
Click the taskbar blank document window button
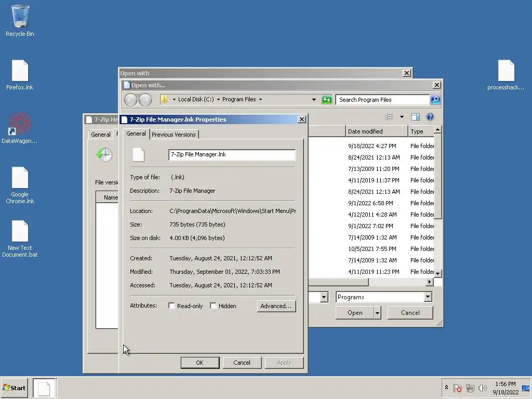tap(45, 388)
